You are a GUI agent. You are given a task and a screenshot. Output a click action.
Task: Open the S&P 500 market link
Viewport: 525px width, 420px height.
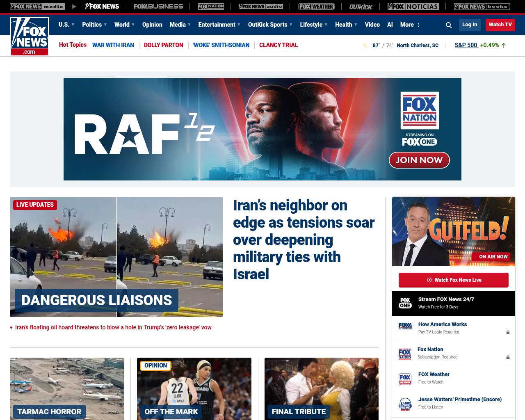pos(466,45)
